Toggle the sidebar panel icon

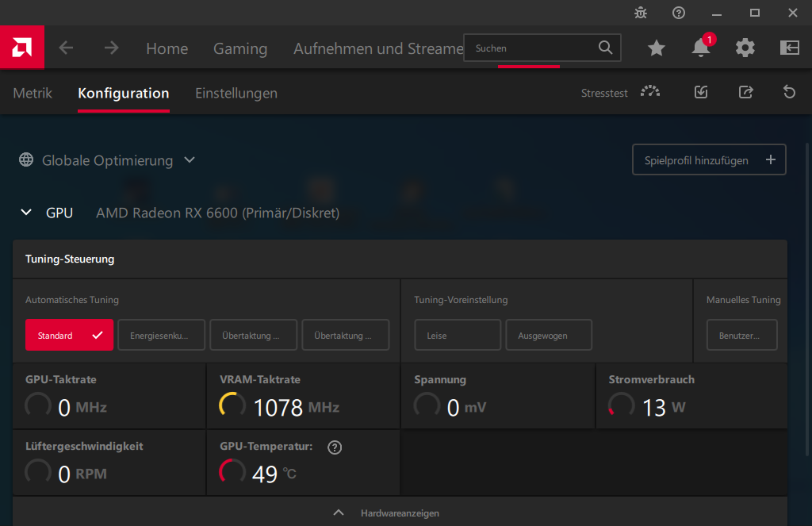pyautogui.click(x=789, y=48)
